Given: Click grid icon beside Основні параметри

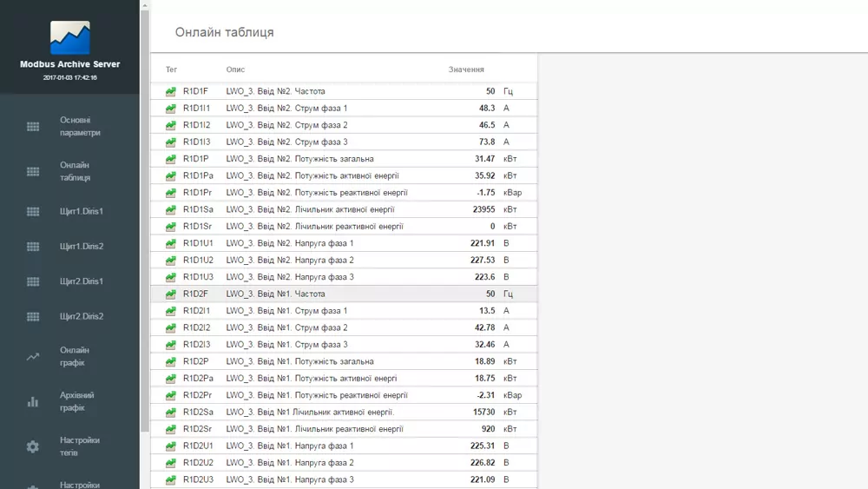Looking at the screenshot, I should [33, 127].
